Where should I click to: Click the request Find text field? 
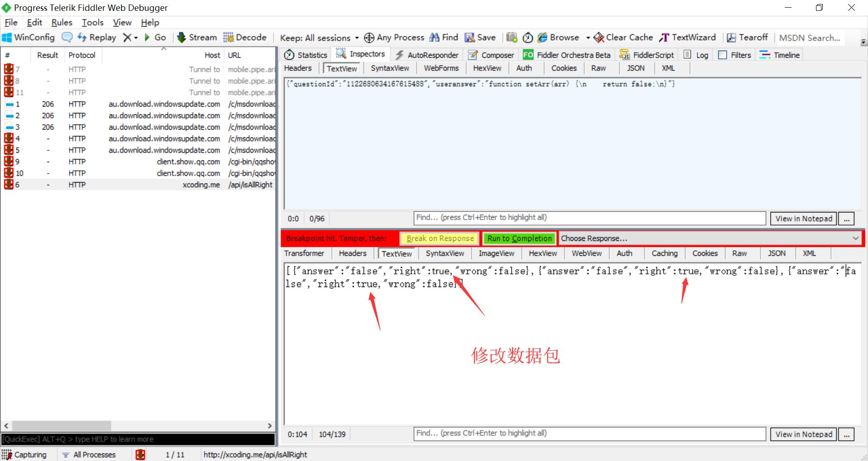[590, 218]
